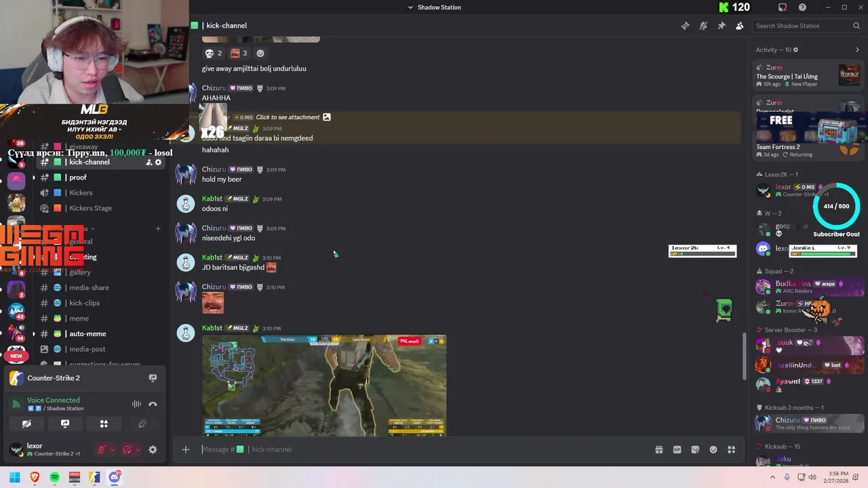This screenshot has height=488, width=868.
Task: Open the emoji picker
Action: [713, 449]
